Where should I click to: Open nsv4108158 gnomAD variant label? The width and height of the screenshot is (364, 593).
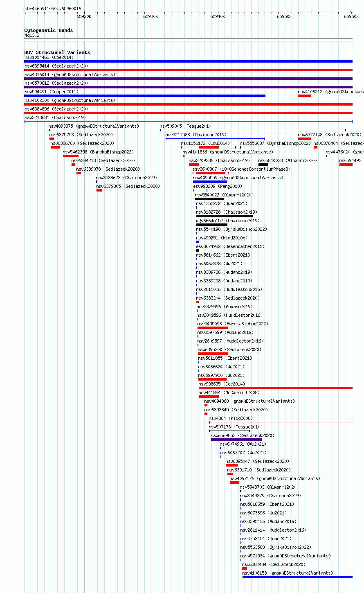coord(288,573)
